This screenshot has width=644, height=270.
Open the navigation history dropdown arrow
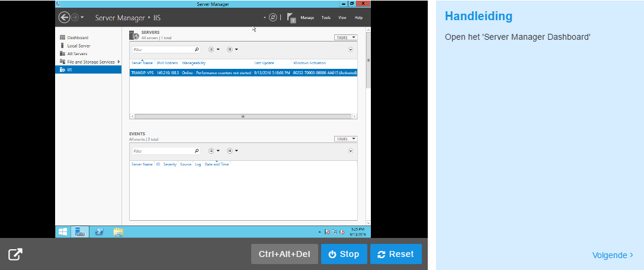coord(82,17)
